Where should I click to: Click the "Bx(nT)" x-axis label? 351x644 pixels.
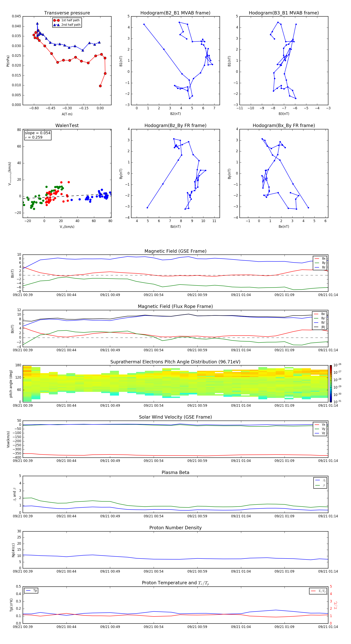[284, 227]
